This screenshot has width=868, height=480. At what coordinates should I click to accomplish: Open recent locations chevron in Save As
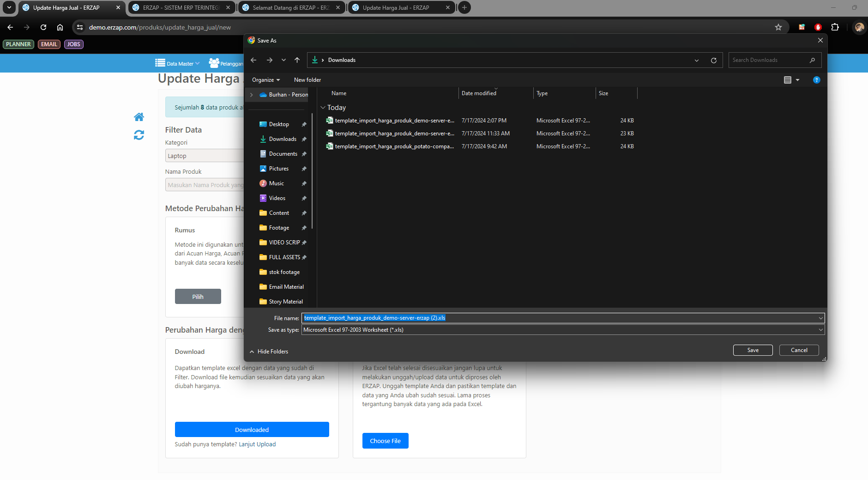(283, 60)
